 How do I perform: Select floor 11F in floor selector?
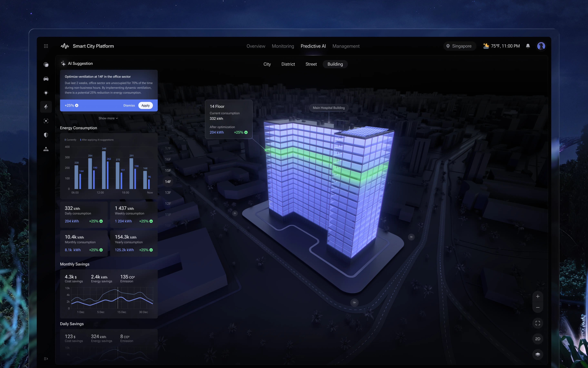[168, 215]
